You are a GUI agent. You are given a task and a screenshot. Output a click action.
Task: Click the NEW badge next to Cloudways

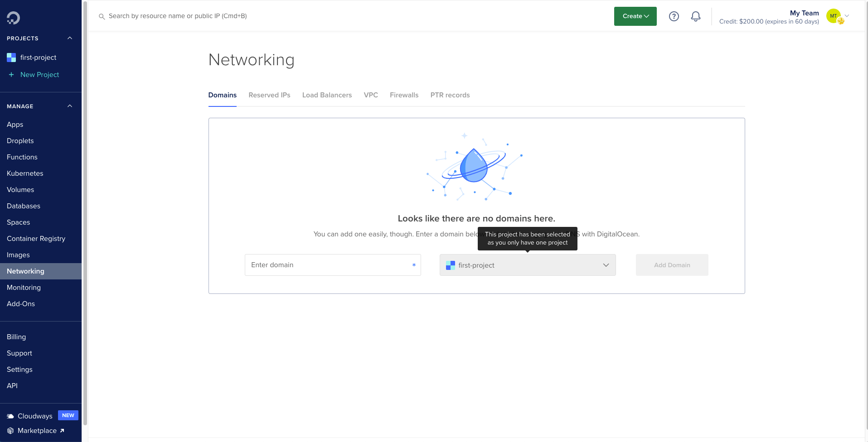click(68, 415)
